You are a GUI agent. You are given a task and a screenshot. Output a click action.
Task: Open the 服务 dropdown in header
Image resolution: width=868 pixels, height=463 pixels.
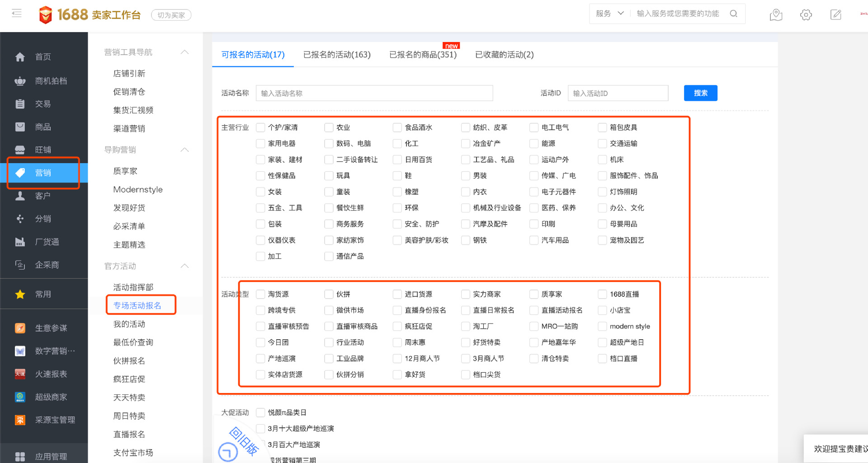coord(610,14)
